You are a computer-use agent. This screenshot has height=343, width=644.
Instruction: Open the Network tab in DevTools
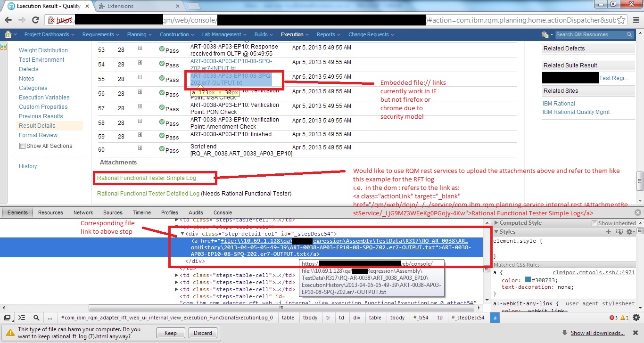coord(83,212)
